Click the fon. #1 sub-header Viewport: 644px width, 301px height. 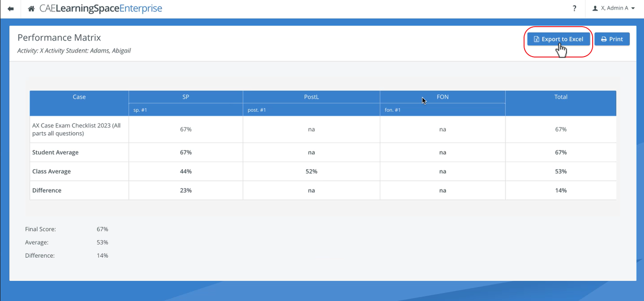(x=393, y=110)
